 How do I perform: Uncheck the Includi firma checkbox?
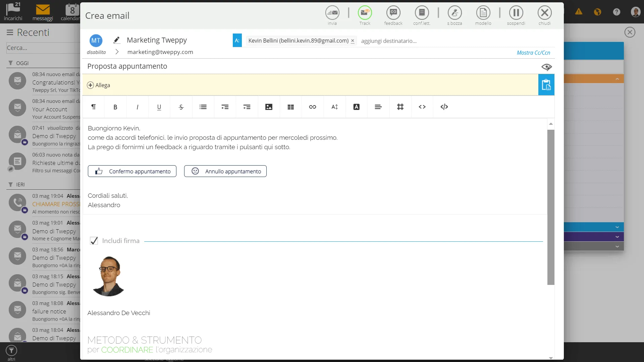tap(94, 241)
